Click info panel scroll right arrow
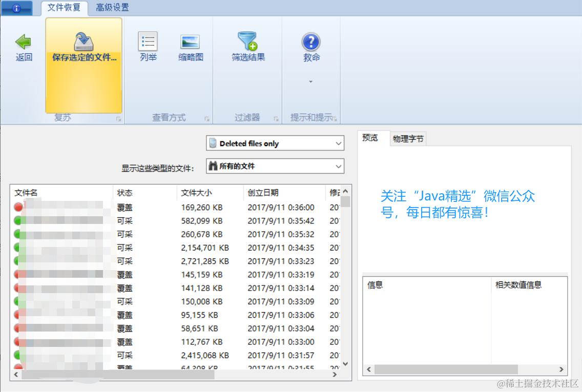582x392 pixels. point(561,369)
